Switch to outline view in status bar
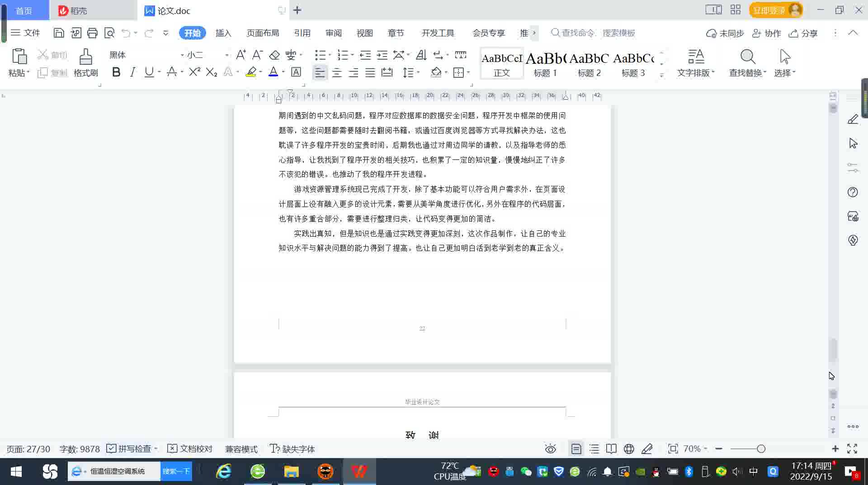 click(x=594, y=449)
